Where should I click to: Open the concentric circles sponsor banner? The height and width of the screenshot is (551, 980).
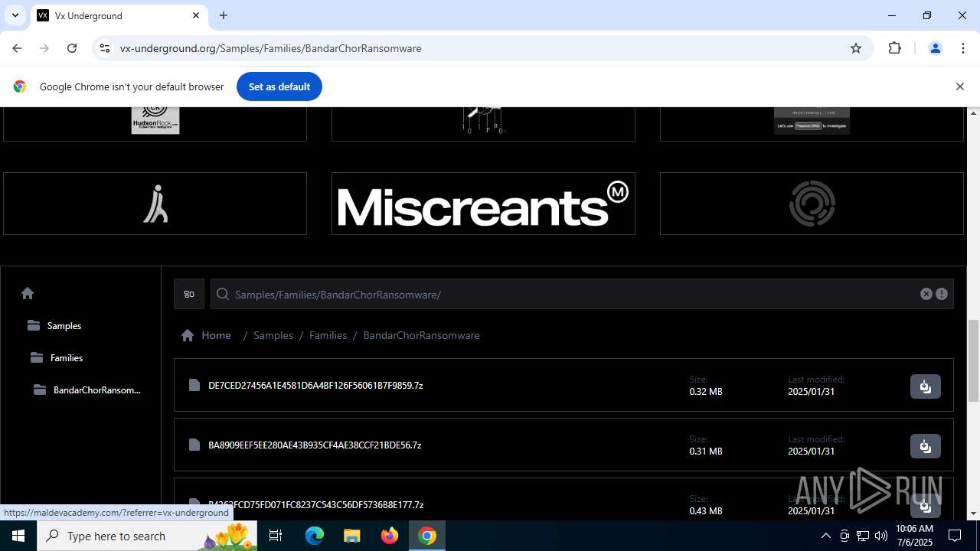click(x=812, y=204)
